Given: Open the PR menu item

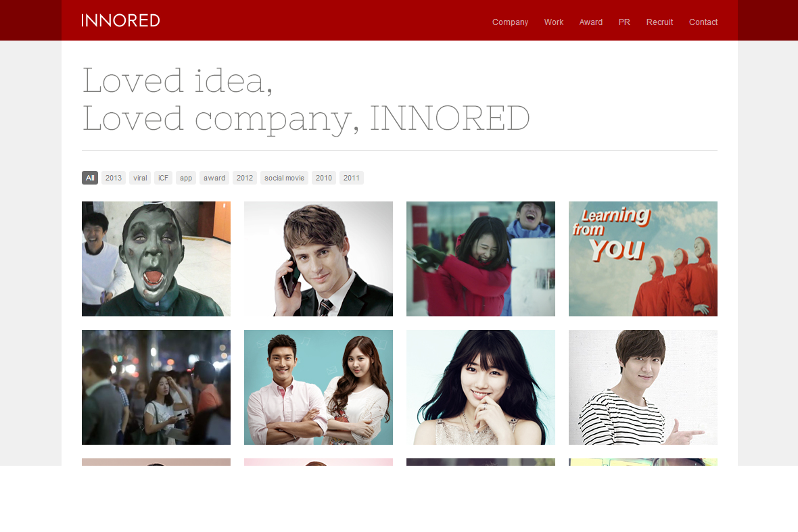Looking at the screenshot, I should (624, 22).
